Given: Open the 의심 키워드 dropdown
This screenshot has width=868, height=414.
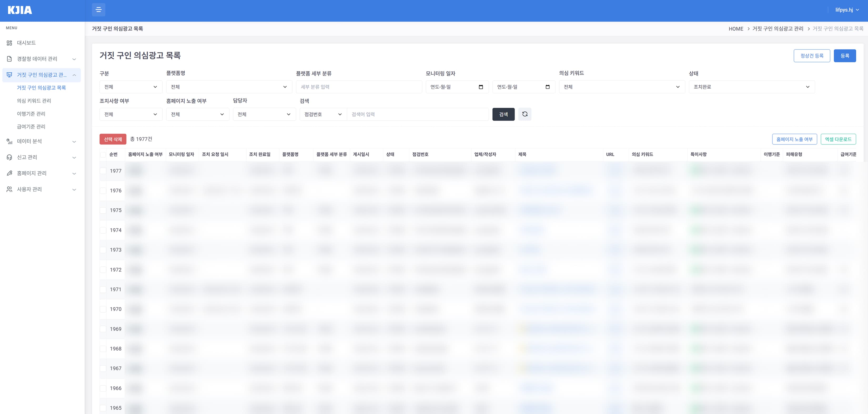Looking at the screenshot, I should (622, 87).
